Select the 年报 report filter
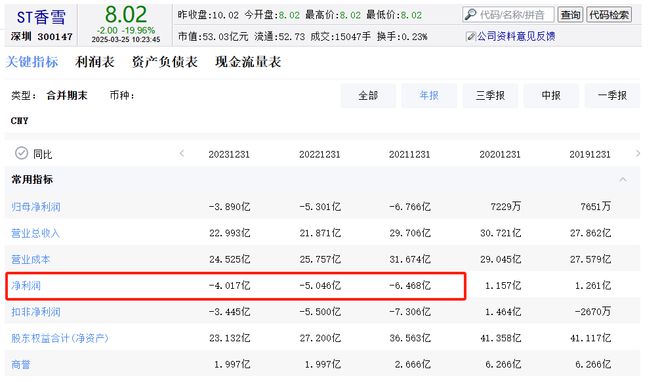Viewport: 660px width, 382px height. 429,96
